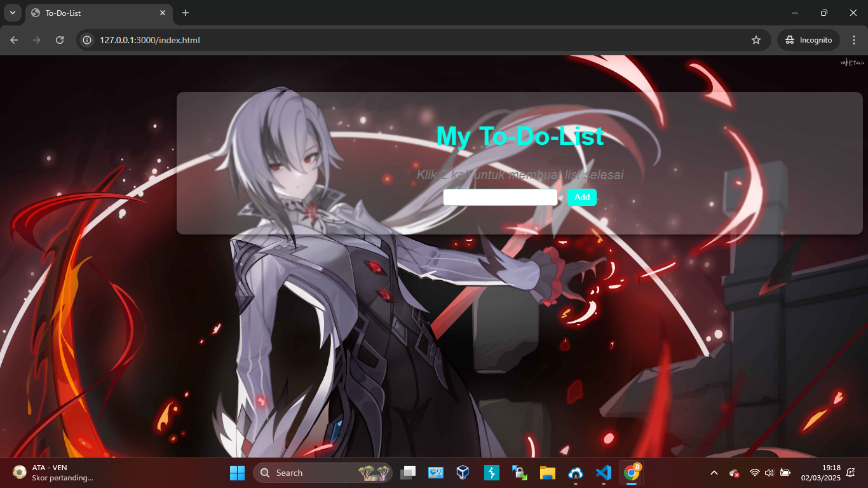This screenshot has width=868, height=488.
Task: Click the Add button on the to-do page
Action: point(582,198)
